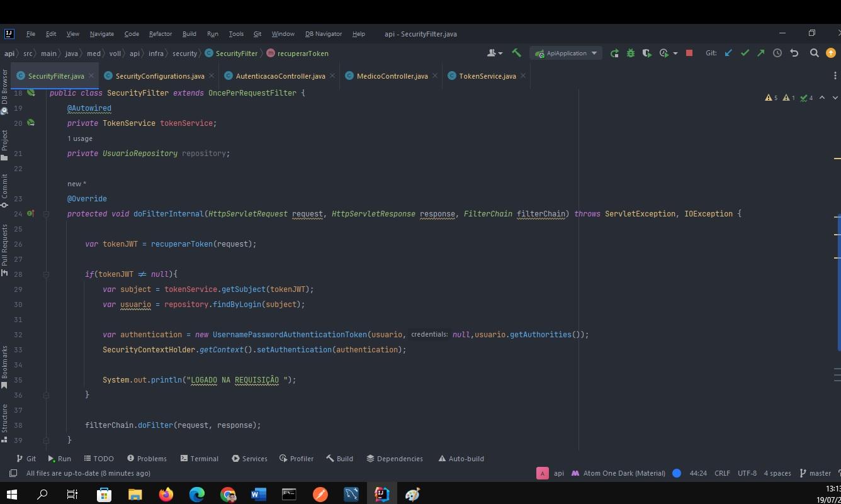The width and height of the screenshot is (841, 504).
Task: Open the master Git branch selector
Action: click(815, 473)
